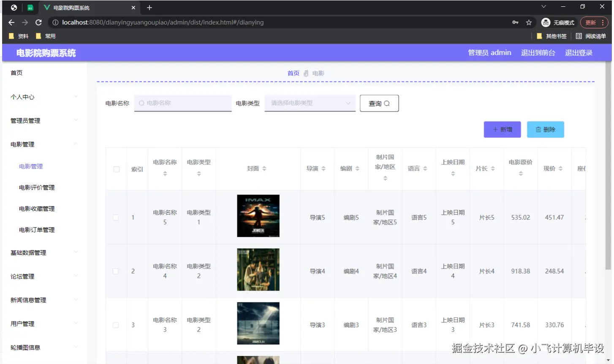This screenshot has width=614, height=364.
Task: Expand the 管理员管理 sidebar menu
Action: (44, 120)
